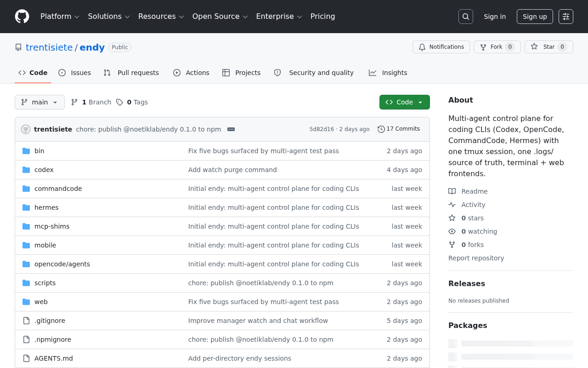Switch to the Code tab

[33, 73]
